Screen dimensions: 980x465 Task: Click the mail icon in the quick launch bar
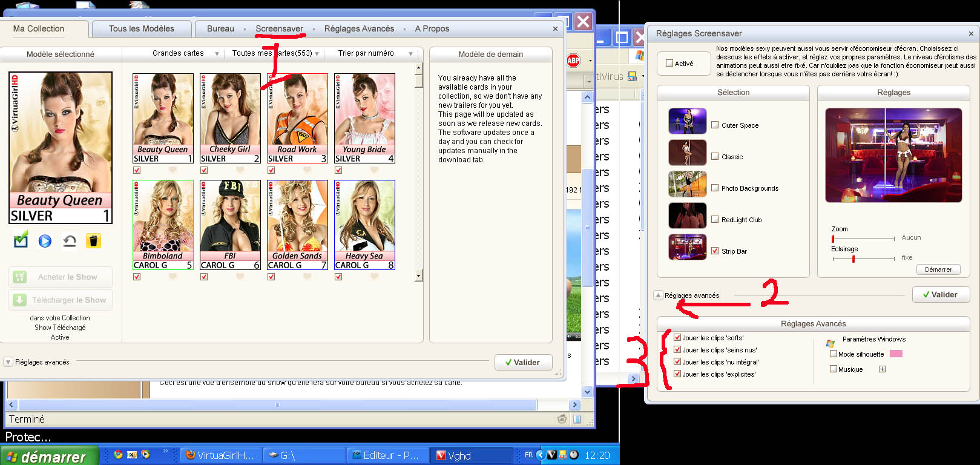132,454
